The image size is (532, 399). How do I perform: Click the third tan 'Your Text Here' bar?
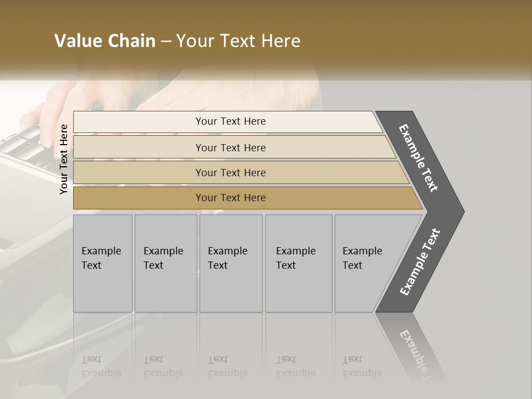tap(241, 172)
